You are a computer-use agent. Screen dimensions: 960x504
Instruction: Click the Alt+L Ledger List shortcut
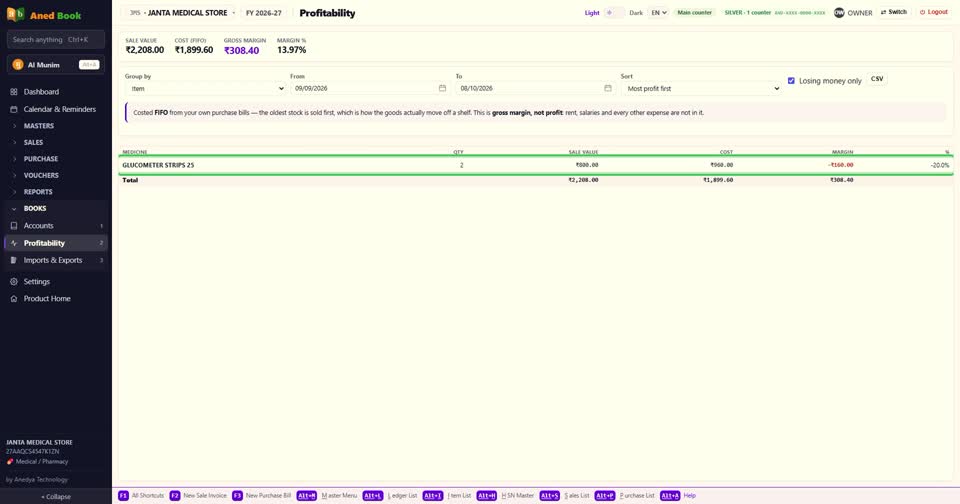point(390,495)
